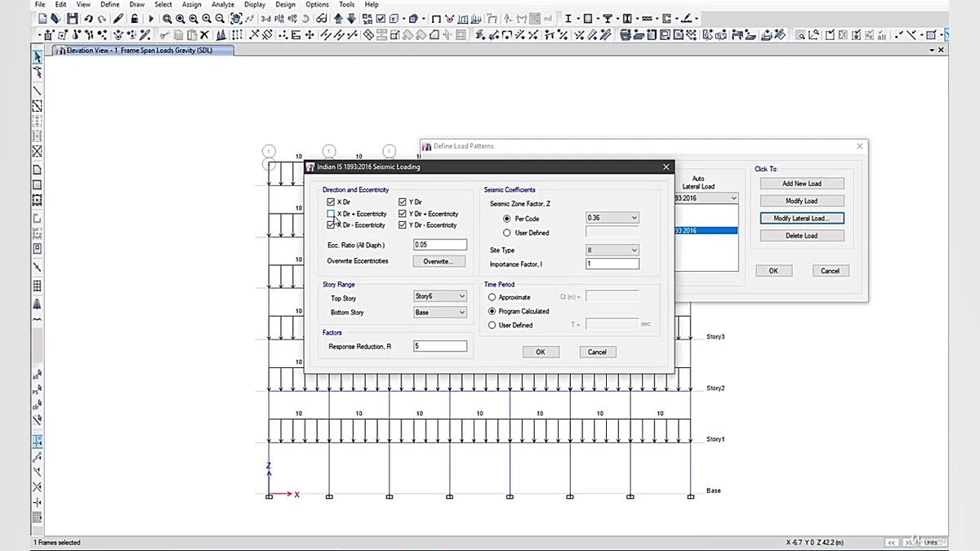Select the User Defined radio under Seismic Coefficients
Screen dimensions: 980x551
[507, 232]
